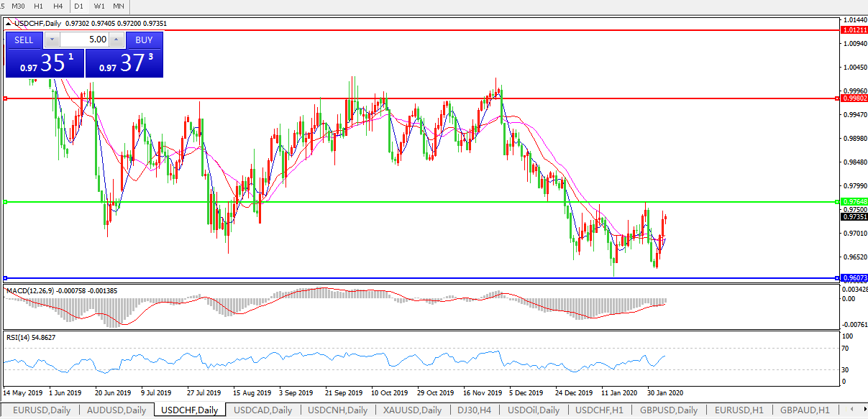Screen dimensions: 868x419
Task: Open the EURUSD,Daily chart tab
Action: point(40,410)
